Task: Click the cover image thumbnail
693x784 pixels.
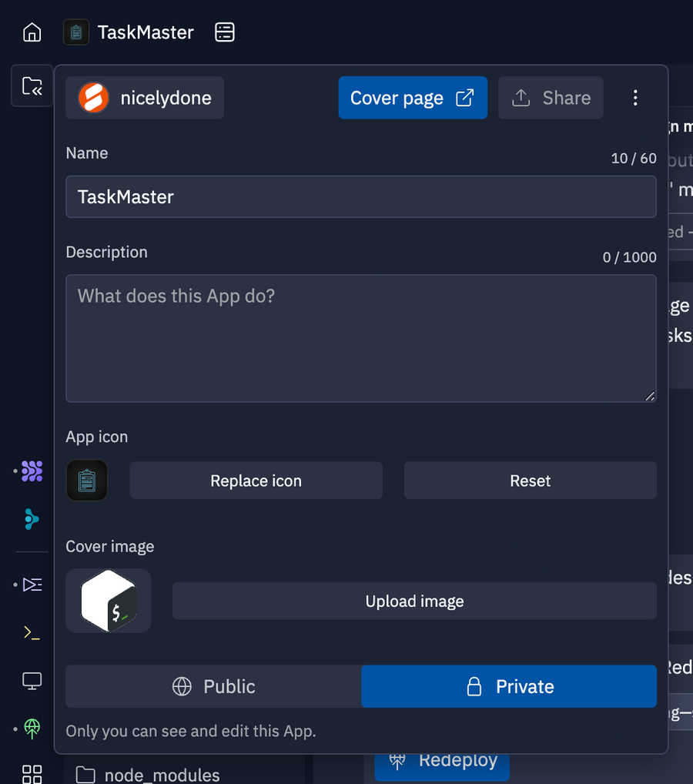Action: pos(109,601)
